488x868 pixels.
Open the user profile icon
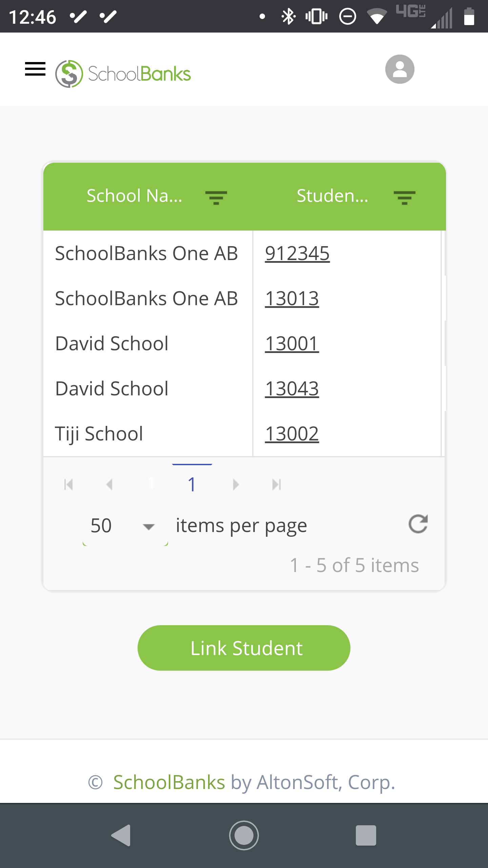tap(400, 69)
